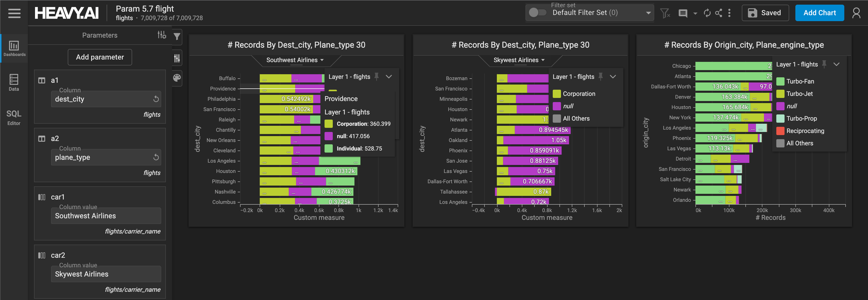Toggle the Filter set switch
Screen dimensions: 868x300
537,12
